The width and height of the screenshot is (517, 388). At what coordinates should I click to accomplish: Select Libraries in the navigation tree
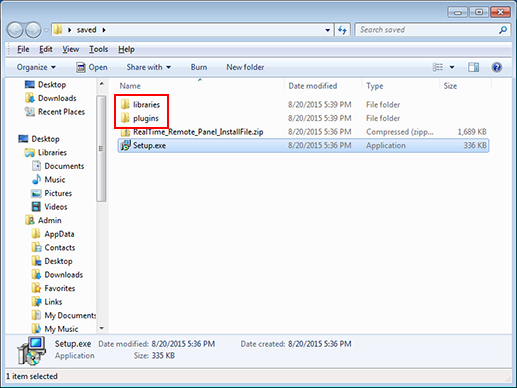coord(46,153)
